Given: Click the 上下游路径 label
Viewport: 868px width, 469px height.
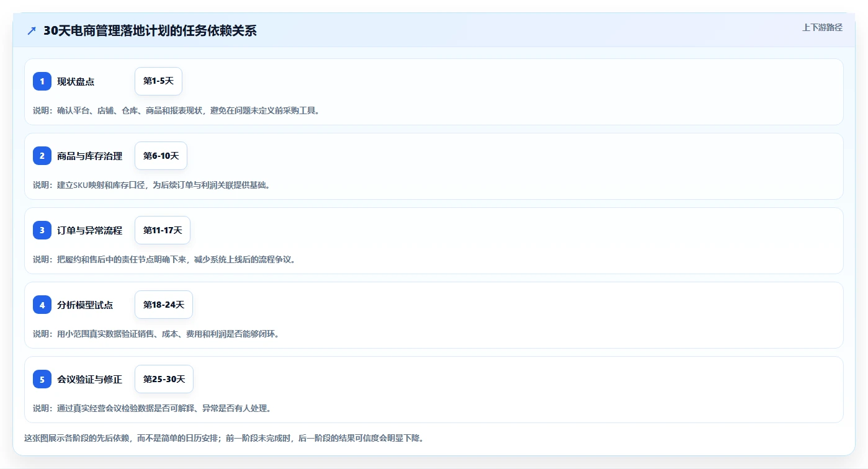Looking at the screenshot, I should pyautogui.click(x=822, y=27).
